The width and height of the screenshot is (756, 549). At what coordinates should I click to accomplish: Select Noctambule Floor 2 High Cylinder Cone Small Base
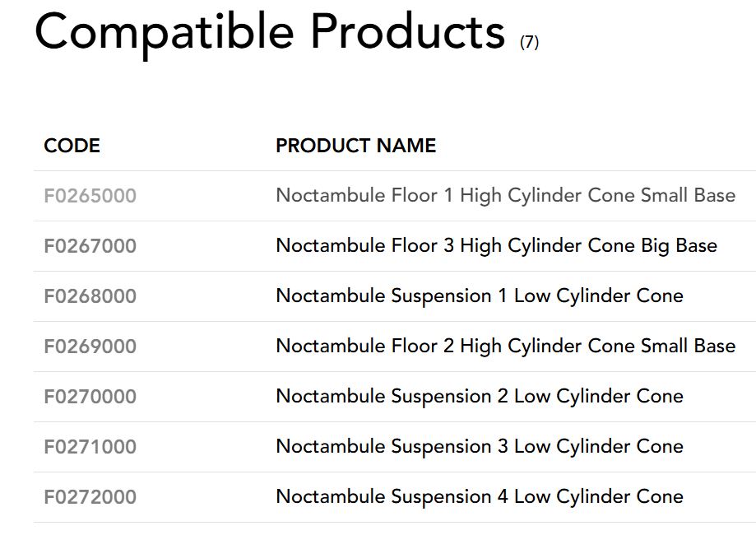click(505, 347)
